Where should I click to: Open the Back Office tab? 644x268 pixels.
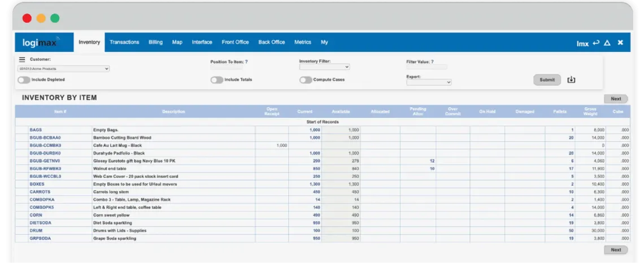click(272, 42)
